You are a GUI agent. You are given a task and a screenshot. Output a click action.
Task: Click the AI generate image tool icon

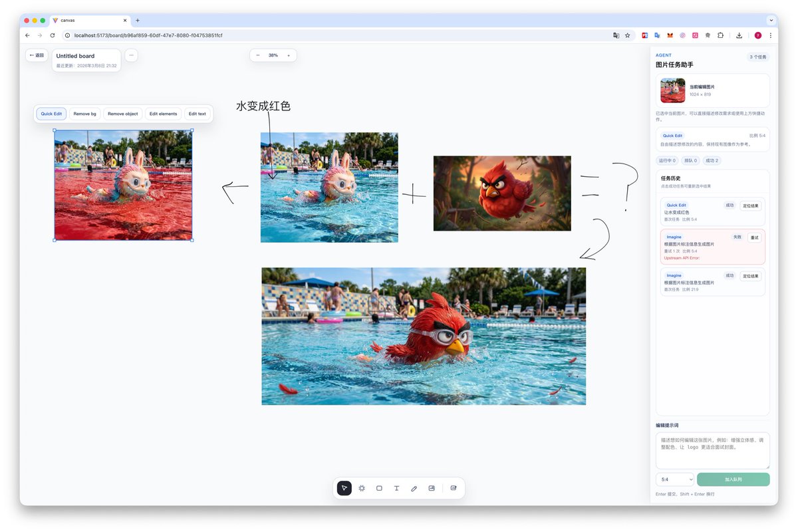454,488
